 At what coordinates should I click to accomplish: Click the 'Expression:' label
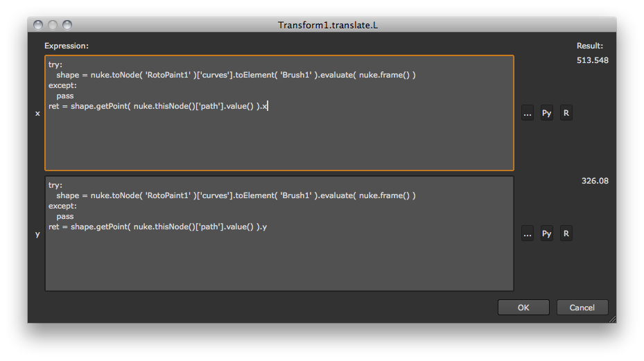[x=67, y=46]
